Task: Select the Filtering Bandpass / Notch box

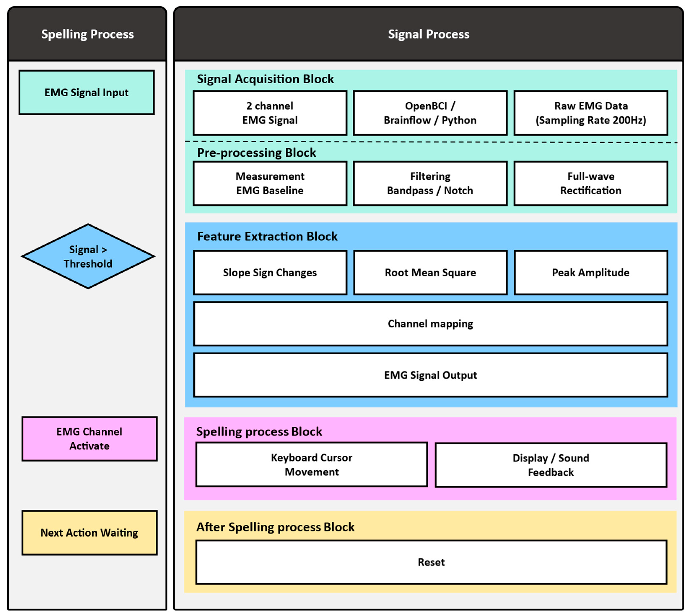Action: click(430, 183)
